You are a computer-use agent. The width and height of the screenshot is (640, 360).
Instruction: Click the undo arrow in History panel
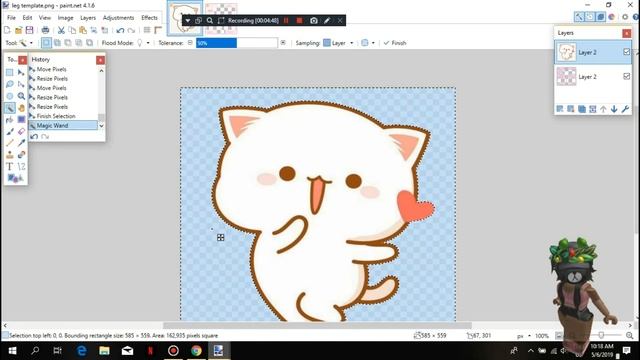pyautogui.click(x=34, y=137)
